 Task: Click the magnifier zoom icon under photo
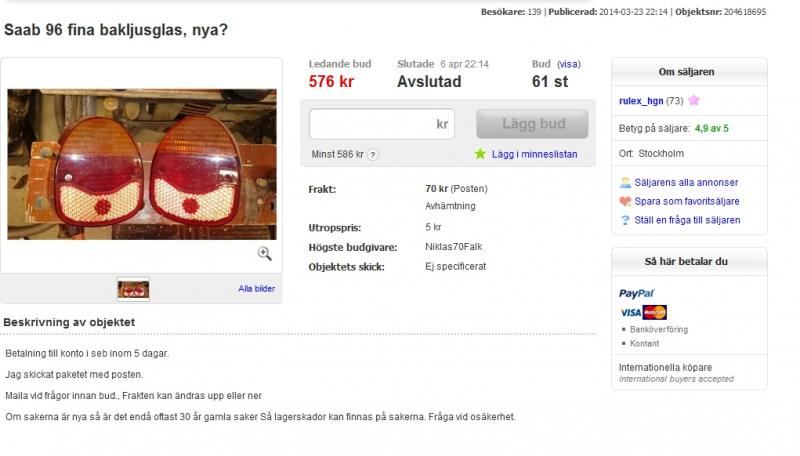pyautogui.click(x=264, y=253)
